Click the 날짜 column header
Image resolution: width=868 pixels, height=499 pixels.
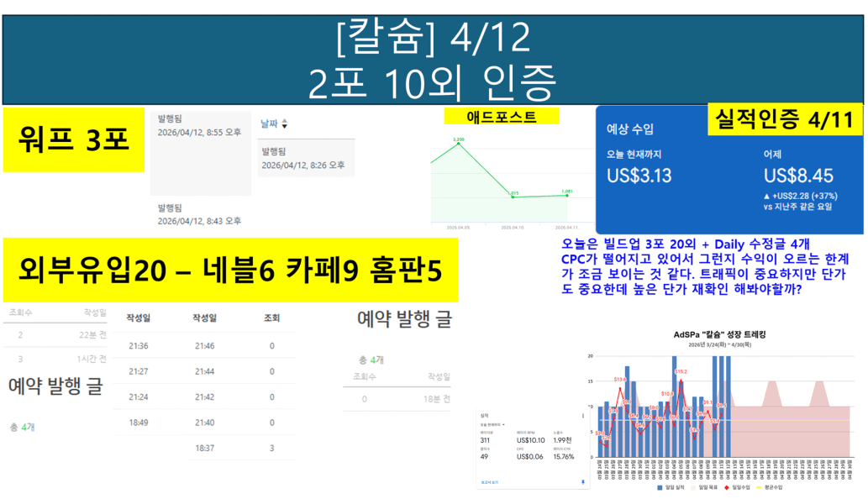point(269,123)
